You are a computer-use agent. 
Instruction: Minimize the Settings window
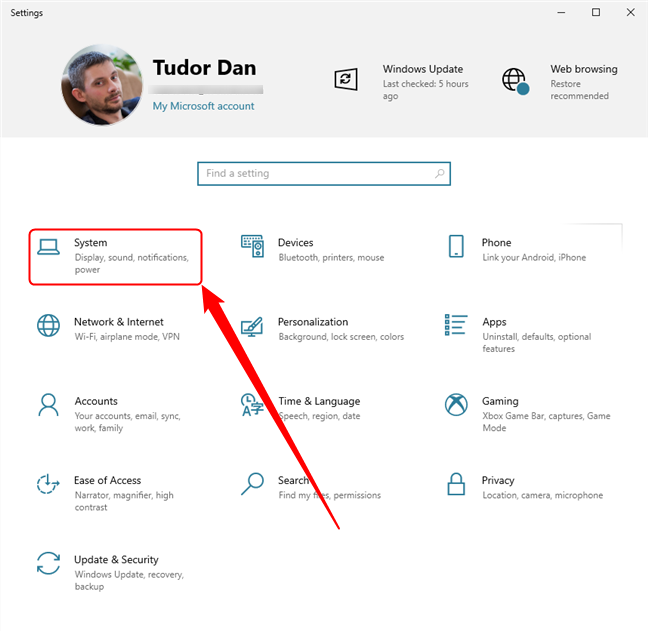click(x=561, y=12)
